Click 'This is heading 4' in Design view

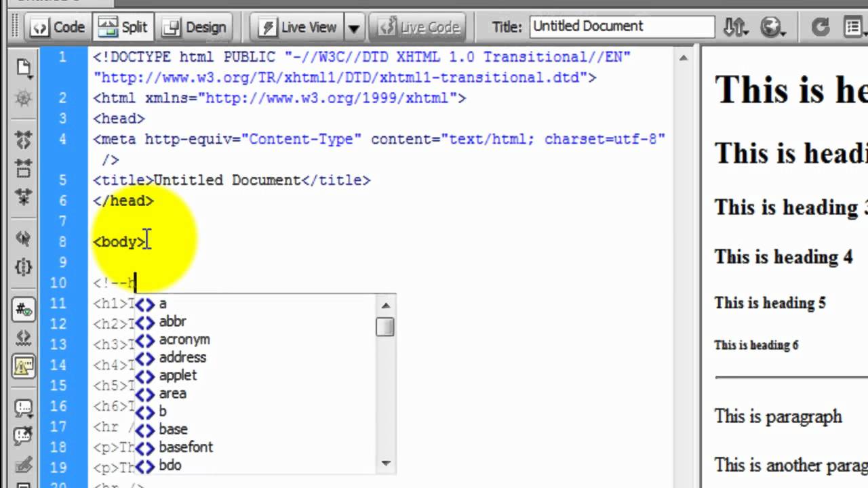point(783,257)
